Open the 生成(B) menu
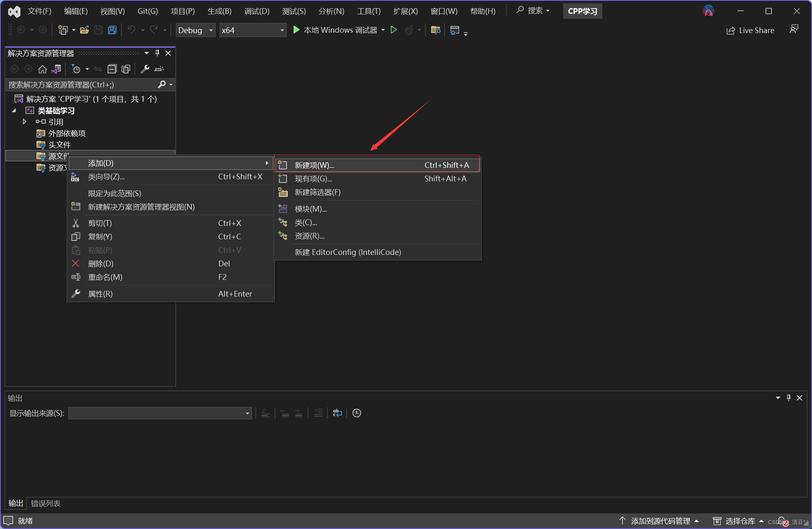The image size is (812, 529). click(x=219, y=11)
